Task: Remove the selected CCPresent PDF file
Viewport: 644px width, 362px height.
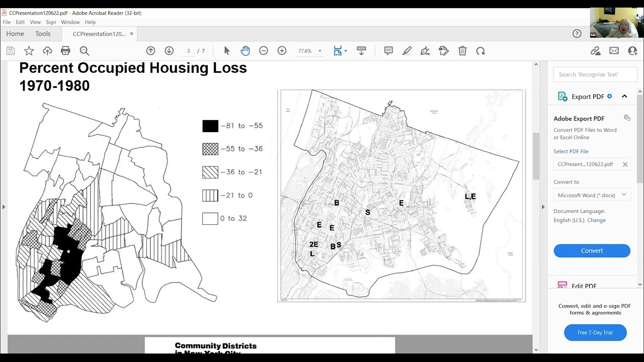Action: [x=625, y=164]
